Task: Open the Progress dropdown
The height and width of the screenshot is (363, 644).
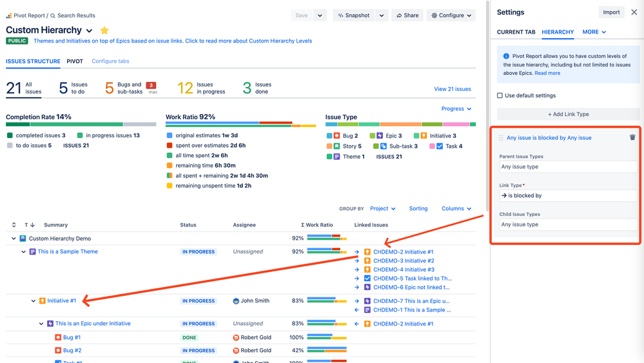Action: click(456, 109)
